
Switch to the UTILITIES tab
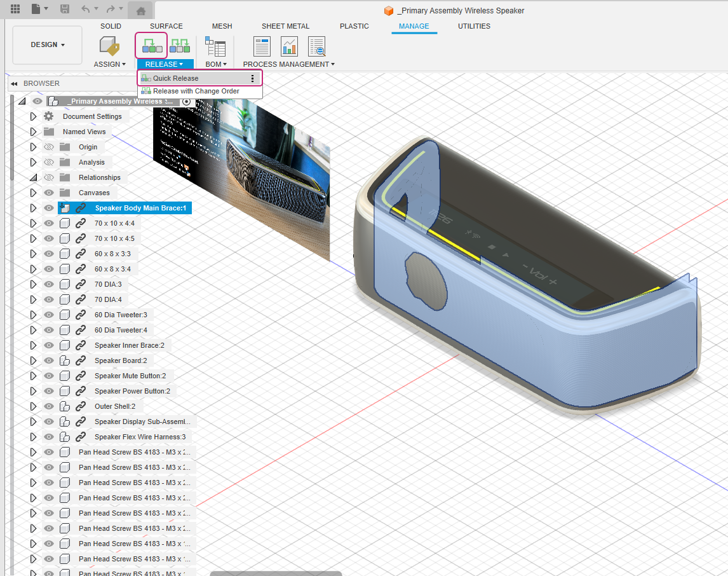(x=474, y=26)
